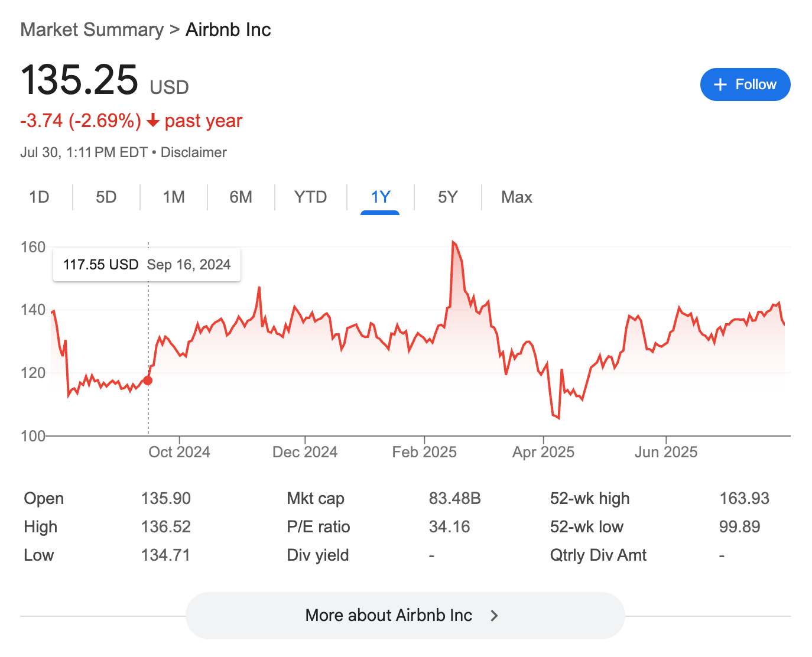Screen dimensions: 812x657
Task: Click the 100 y-axis label
Action: 33,436
